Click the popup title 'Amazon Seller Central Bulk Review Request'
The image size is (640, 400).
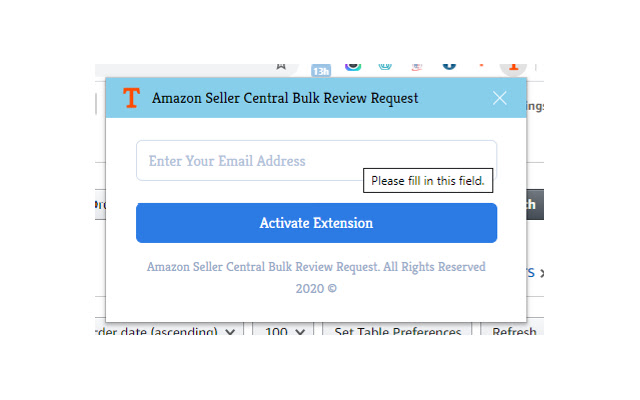click(285, 98)
